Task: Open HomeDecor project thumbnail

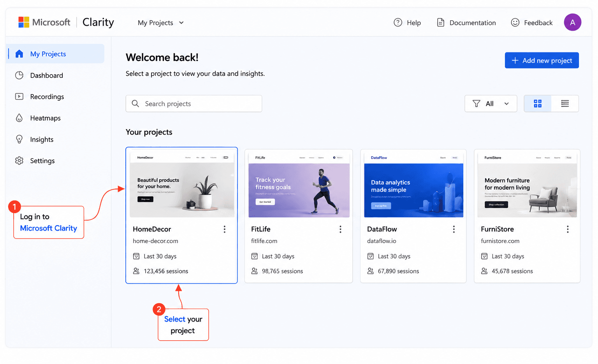Action: pos(182,184)
